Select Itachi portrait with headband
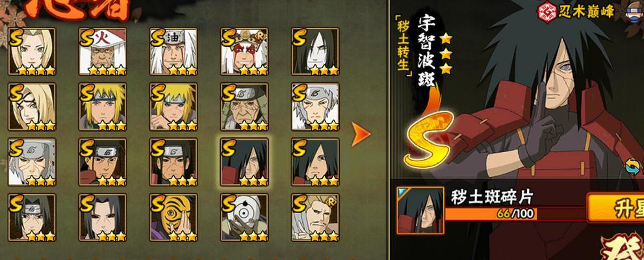644x260 pixels. [x=32, y=217]
